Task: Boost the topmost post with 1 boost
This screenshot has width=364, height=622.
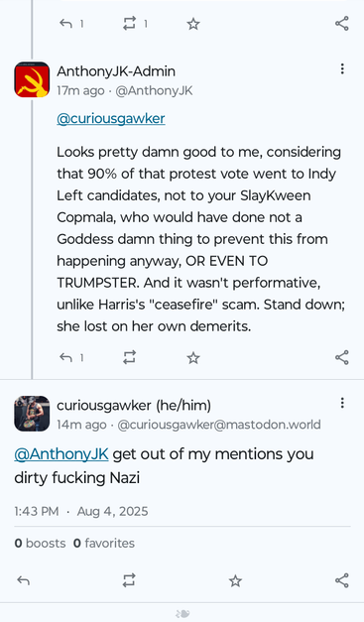Action: pyautogui.click(x=129, y=24)
